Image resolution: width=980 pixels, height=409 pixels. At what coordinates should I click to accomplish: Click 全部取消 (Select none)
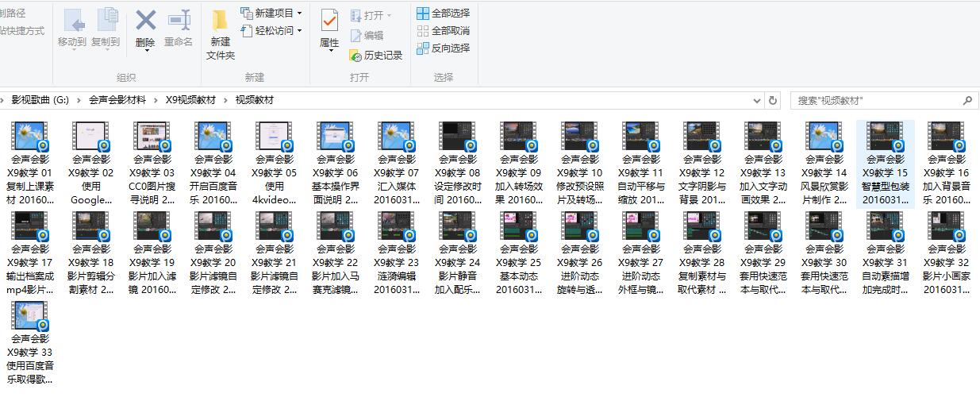(x=444, y=30)
